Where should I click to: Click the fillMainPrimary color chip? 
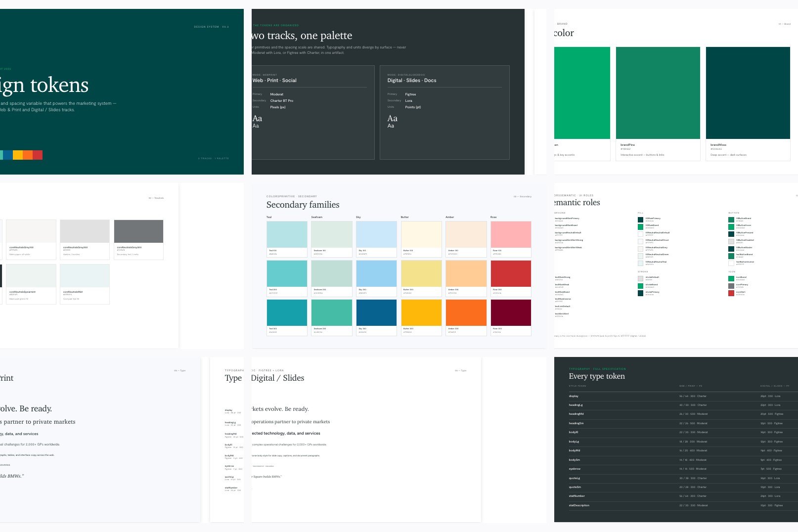coord(640,220)
